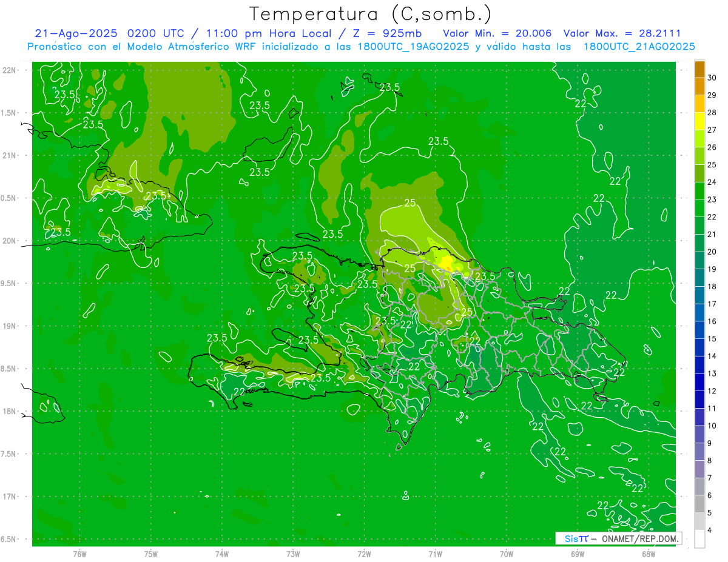Viewport: 728px width, 562px height.
Task: Click the 'Valor Max. = 28.2111' value
Action: pyautogui.click(x=622, y=33)
